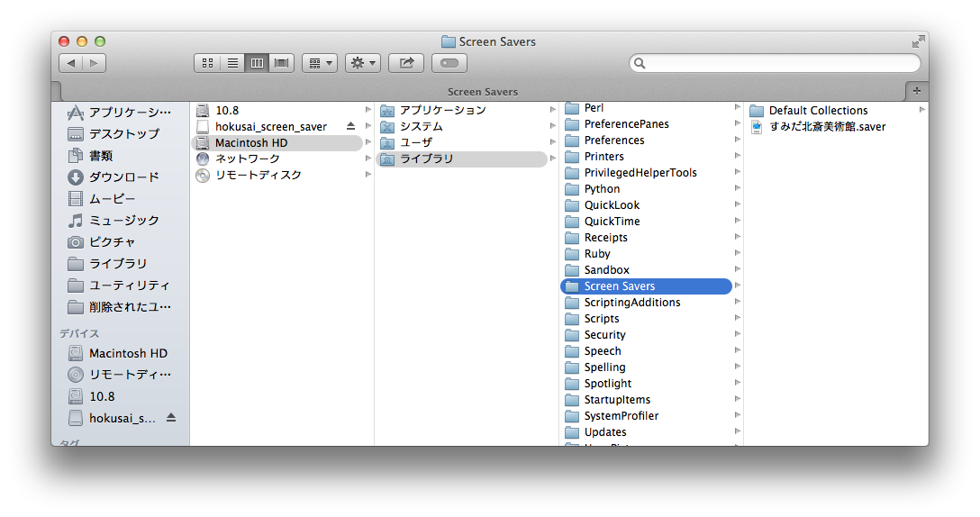Select the Preferences folder

click(613, 141)
